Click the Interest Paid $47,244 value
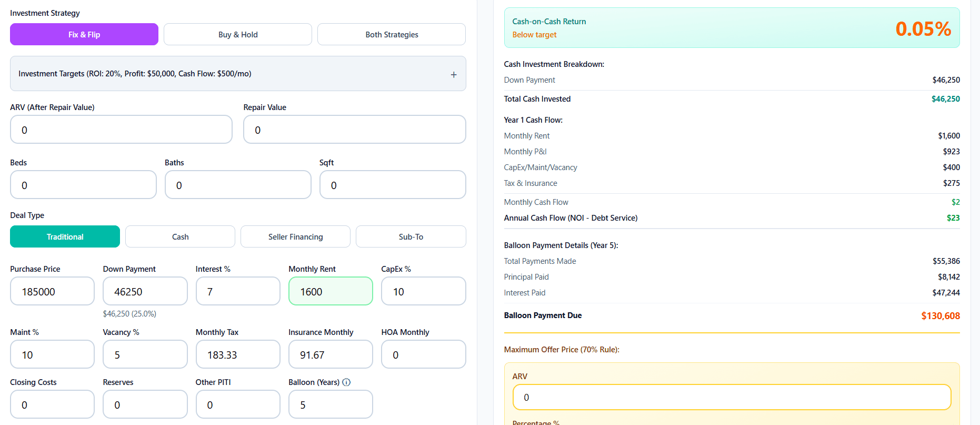This screenshot has width=980, height=425. point(946,293)
